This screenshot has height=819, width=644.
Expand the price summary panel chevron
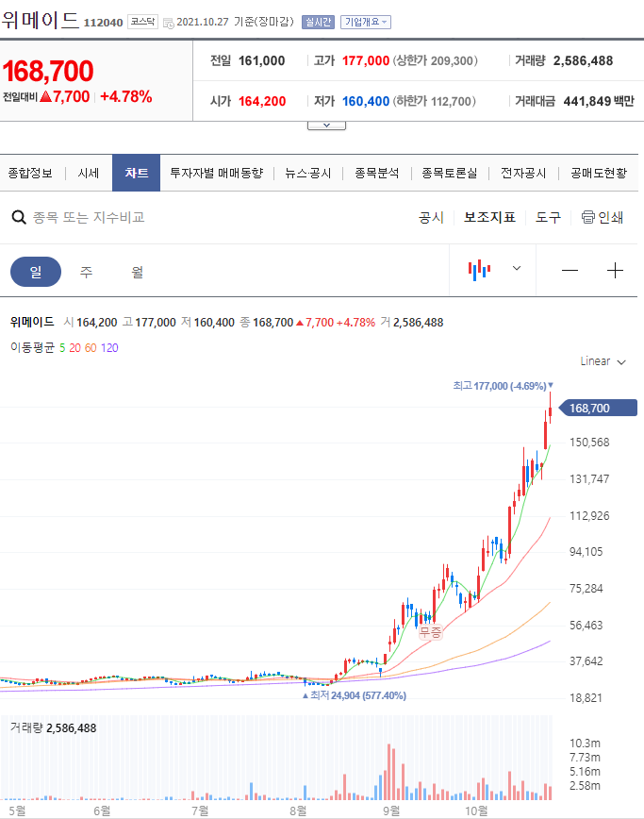326,125
